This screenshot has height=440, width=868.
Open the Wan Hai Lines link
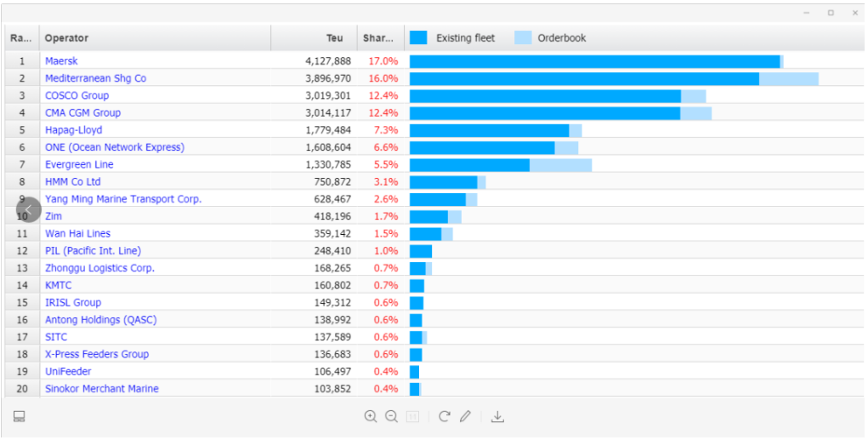point(77,233)
